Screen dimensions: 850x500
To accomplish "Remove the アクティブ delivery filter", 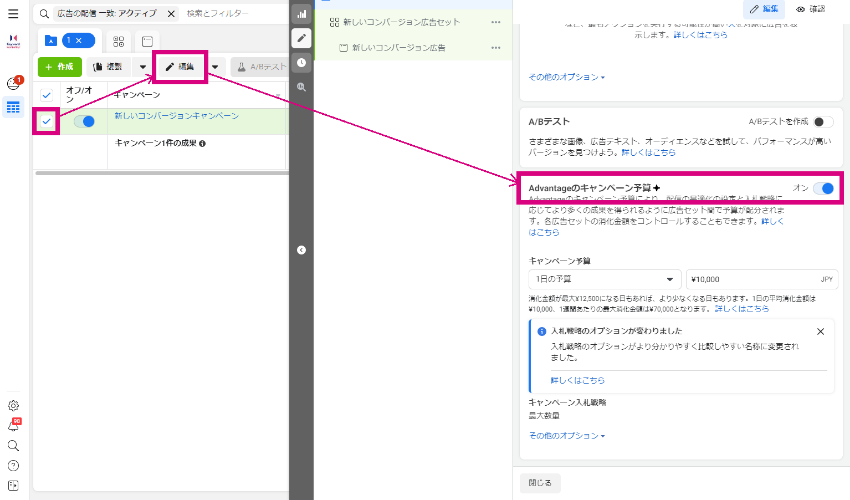I will 171,14.
